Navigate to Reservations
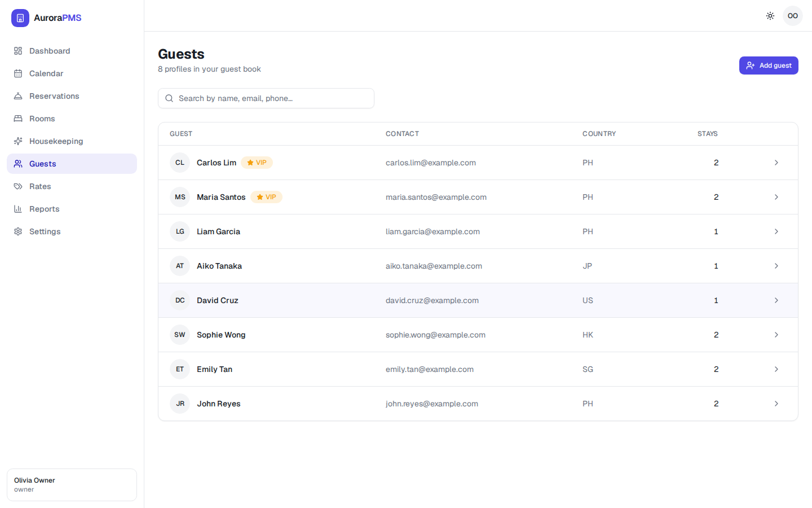Screen dimensions: 812x508 click(x=72, y=96)
